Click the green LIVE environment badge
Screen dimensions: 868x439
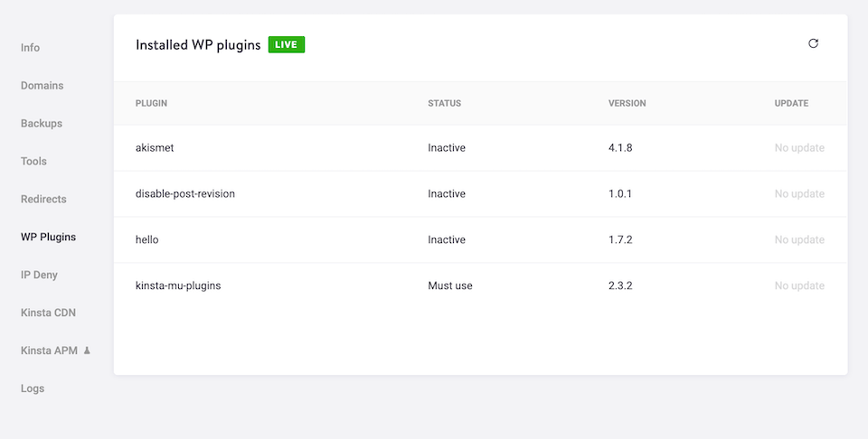[287, 44]
